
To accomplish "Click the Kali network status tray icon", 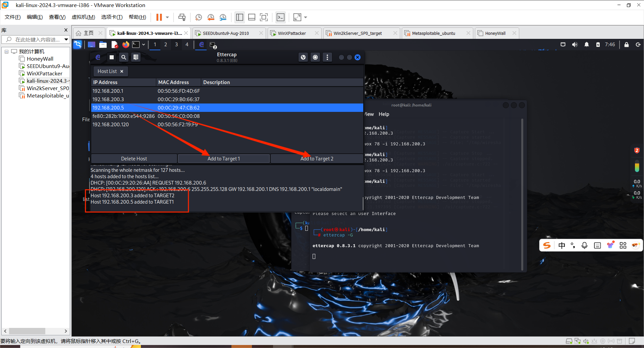I will pyautogui.click(x=563, y=45).
